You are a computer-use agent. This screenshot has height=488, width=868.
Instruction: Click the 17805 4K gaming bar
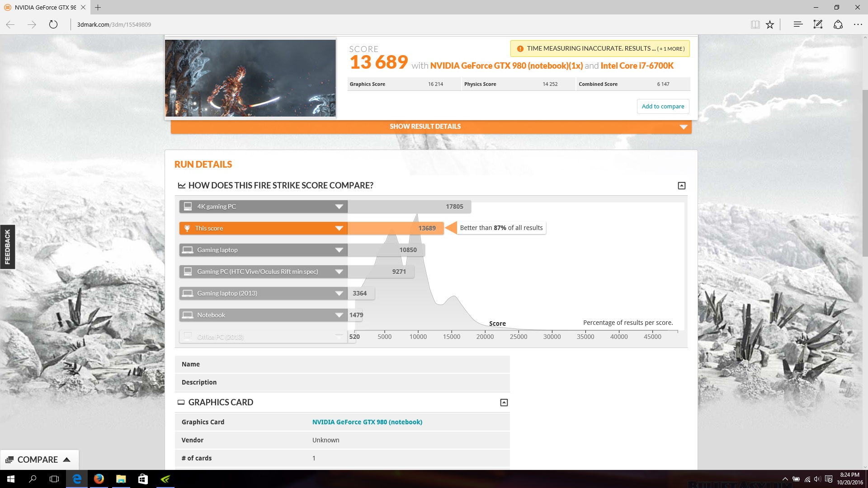pyautogui.click(x=409, y=206)
